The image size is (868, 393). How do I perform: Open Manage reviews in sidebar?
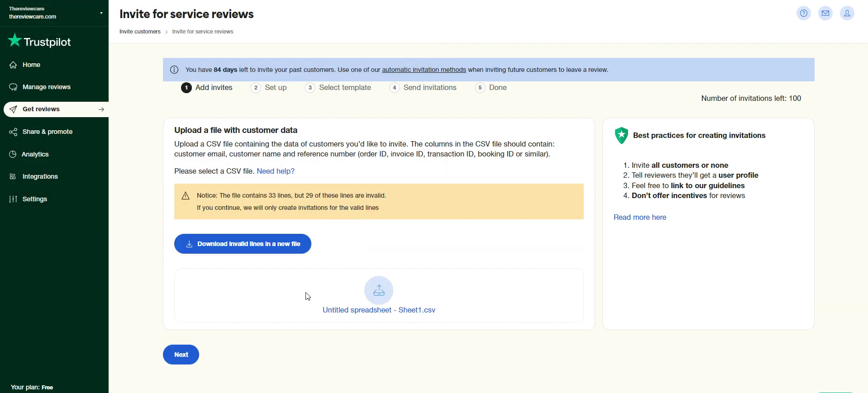(x=47, y=87)
